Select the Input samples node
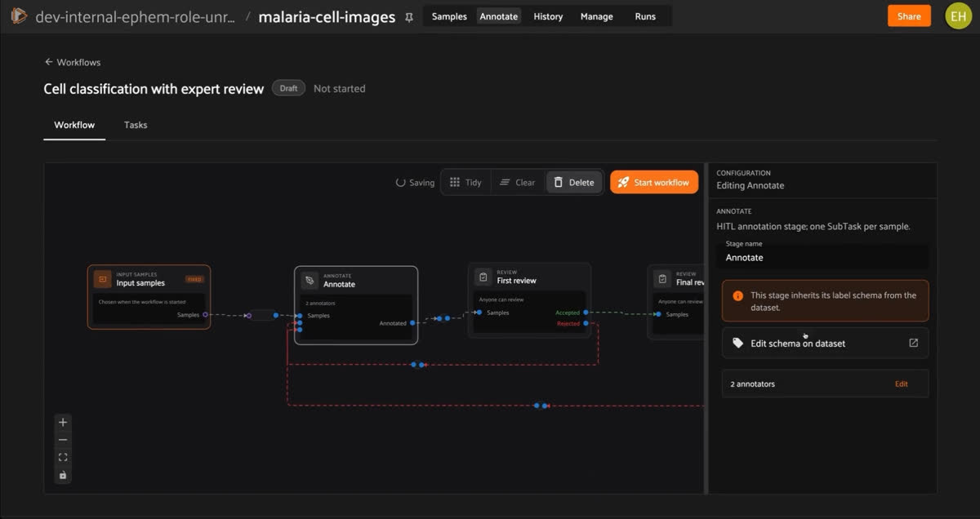Screen dimensions: 980x519 pos(149,297)
